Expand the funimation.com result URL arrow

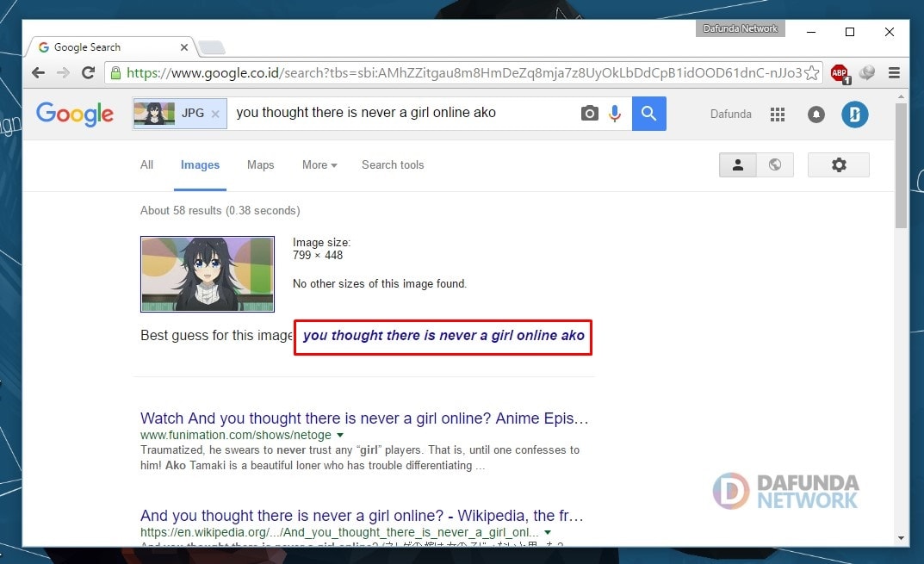tap(340, 435)
